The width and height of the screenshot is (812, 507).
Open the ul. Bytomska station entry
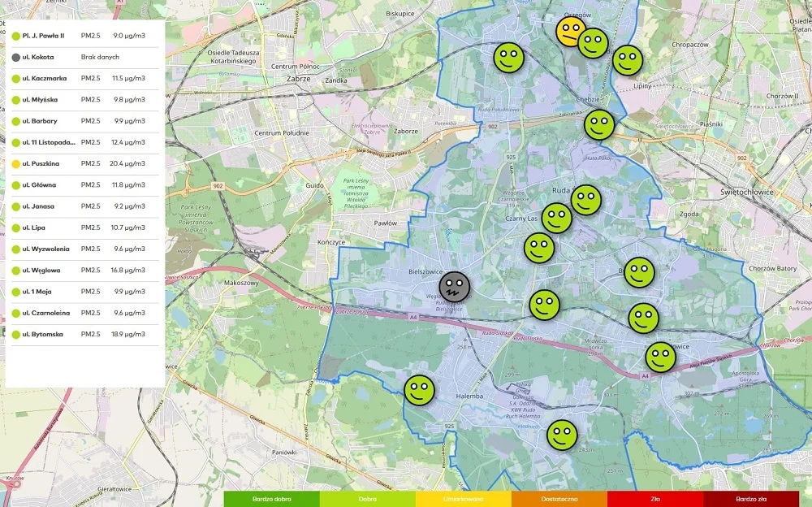click(x=81, y=334)
